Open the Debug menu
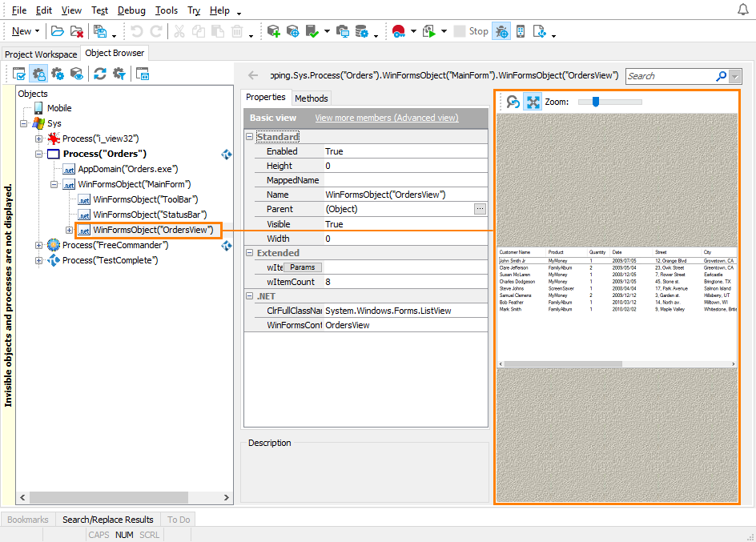This screenshot has height=542, width=756. pyautogui.click(x=131, y=10)
